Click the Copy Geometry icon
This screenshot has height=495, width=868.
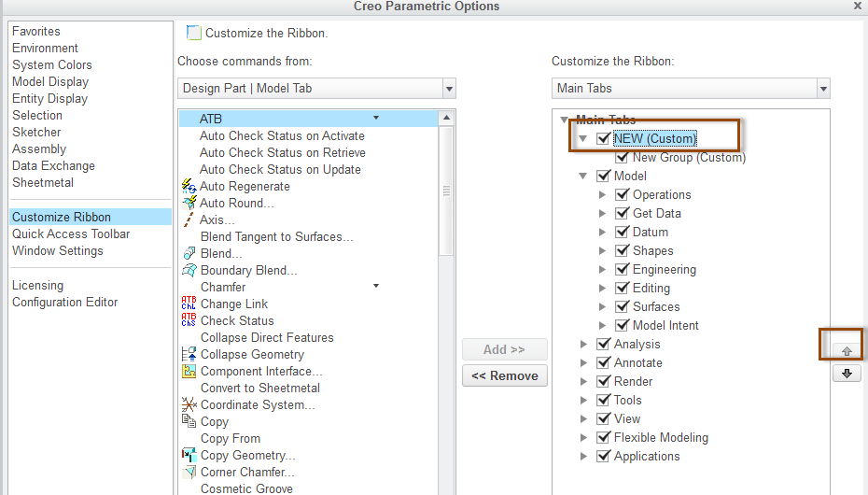(x=189, y=455)
